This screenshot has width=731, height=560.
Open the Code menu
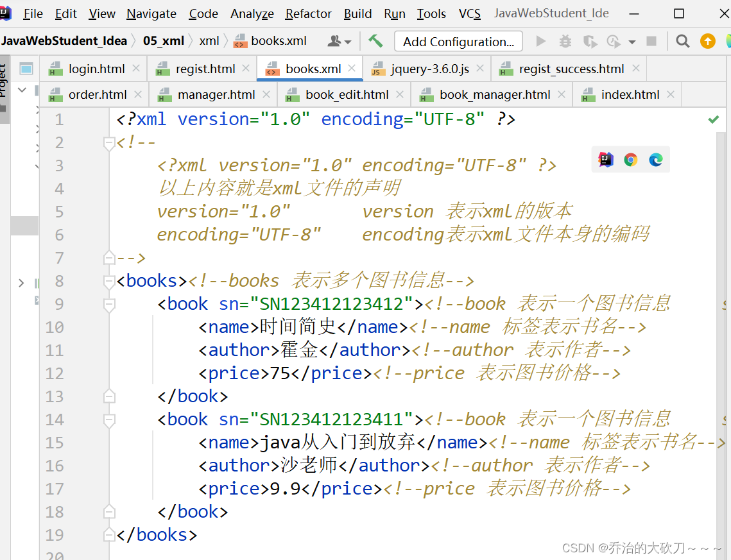tap(203, 14)
